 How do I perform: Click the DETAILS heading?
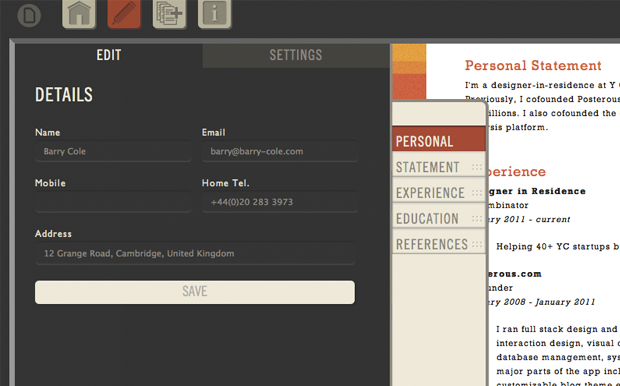tap(64, 95)
